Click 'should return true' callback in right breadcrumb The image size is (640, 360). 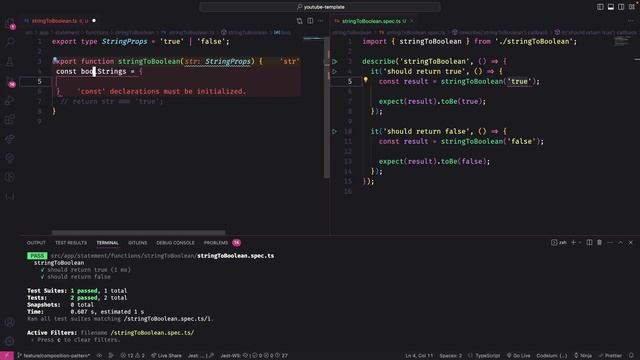[596, 32]
